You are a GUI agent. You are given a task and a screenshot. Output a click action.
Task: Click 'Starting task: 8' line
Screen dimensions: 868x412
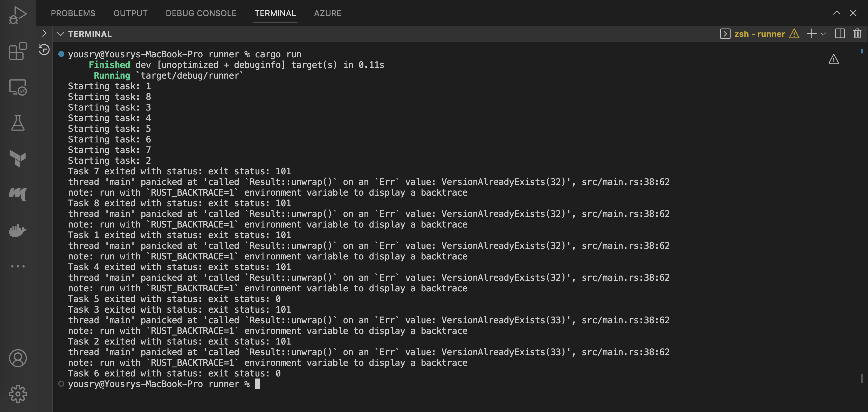[109, 97]
